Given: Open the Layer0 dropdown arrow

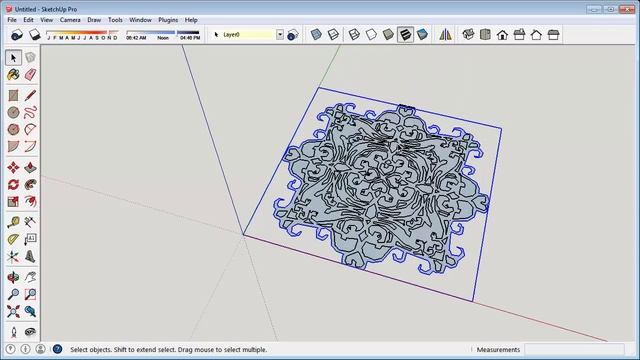Looking at the screenshot, I should pyautogui.click(x=280, y=35).
